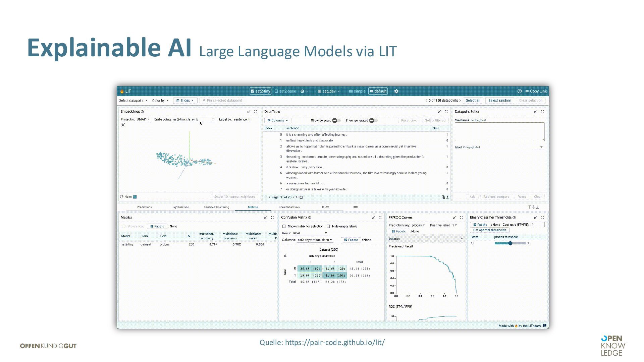The image size is (644, 362).
Task: Open the Salience Clustering tab
Action: coord(217,207)
